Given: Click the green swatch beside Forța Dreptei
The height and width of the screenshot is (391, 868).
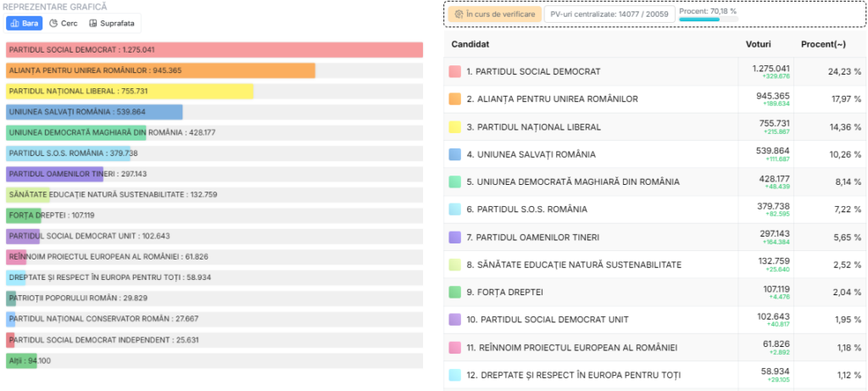Looking at the screenshot, I should tap(455, 292).
